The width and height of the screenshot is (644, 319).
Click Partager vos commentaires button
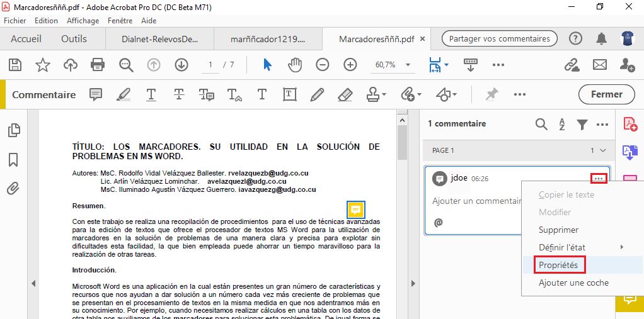click(500, 39)
